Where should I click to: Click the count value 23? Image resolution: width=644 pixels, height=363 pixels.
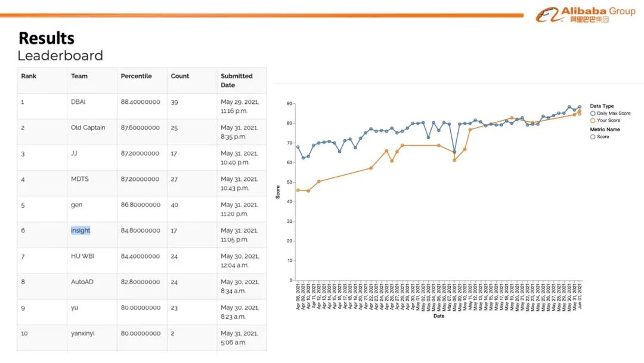pyautogui.click(x=174, y=307)
